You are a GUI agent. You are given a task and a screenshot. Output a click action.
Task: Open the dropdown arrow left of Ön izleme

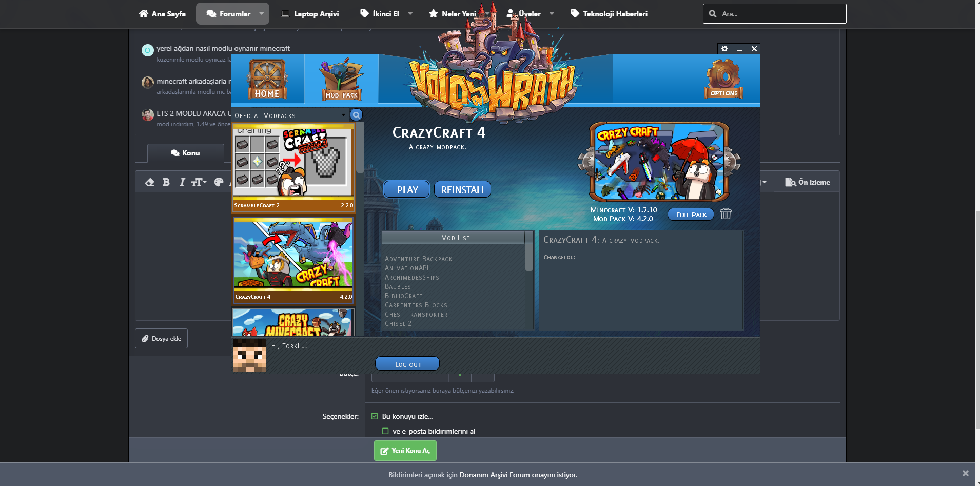(764, 182)
